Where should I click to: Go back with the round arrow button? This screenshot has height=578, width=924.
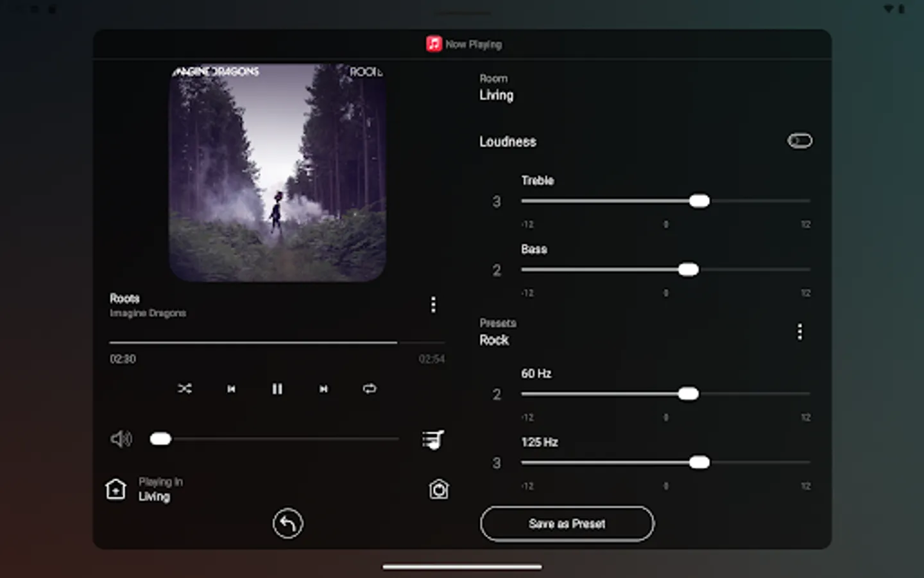pos(287,523)
